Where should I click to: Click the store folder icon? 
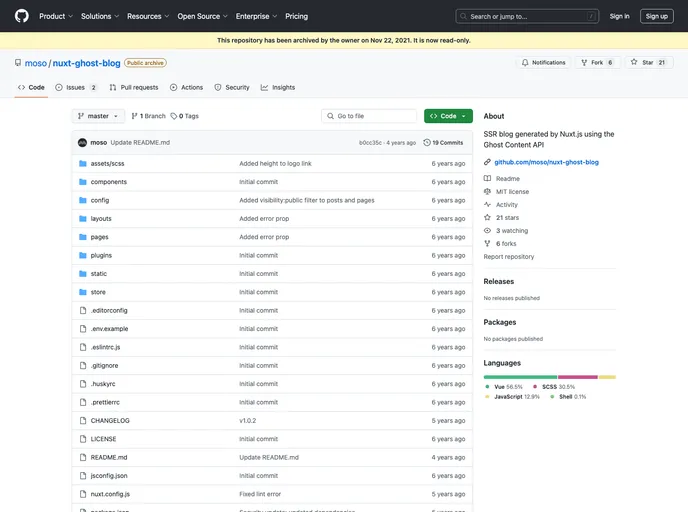click(82, 292)
